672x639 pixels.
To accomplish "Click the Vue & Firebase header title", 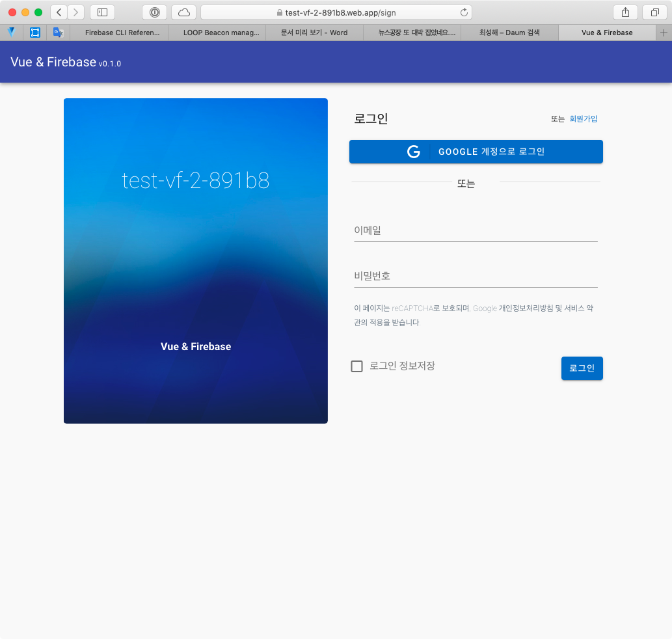I will (x=53, y=62).
